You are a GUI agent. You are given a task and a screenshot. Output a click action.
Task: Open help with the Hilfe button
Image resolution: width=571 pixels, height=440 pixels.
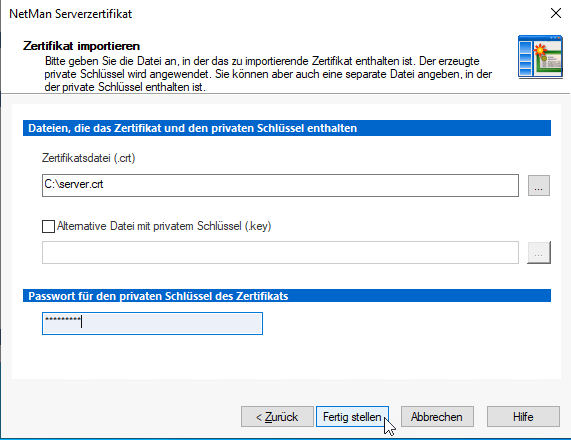pos(523,417)
